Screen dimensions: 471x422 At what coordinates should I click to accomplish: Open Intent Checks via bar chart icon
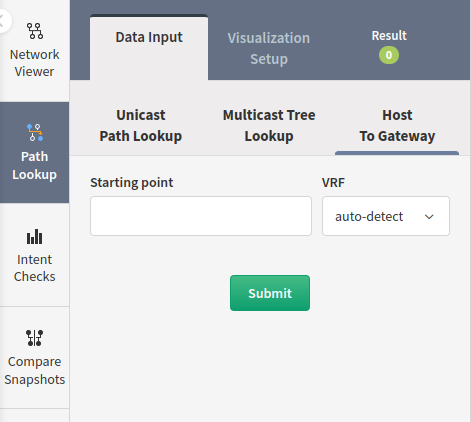coord(35,237)
